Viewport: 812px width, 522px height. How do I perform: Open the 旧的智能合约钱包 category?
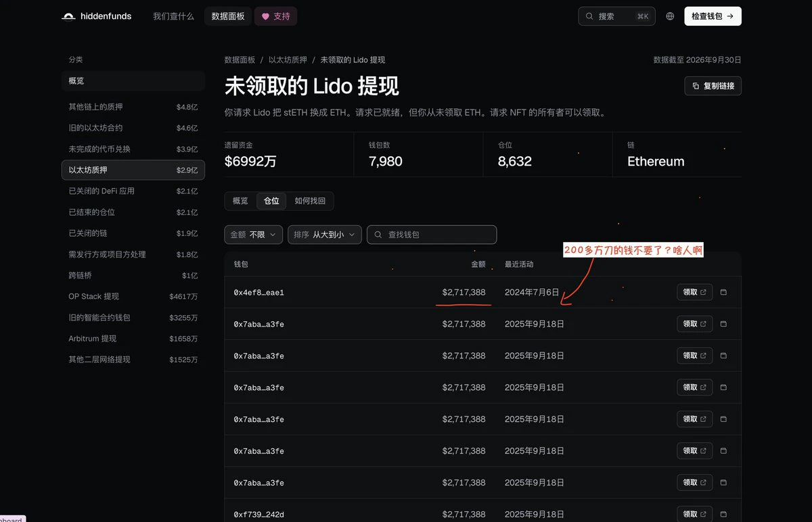coord(133,317)
